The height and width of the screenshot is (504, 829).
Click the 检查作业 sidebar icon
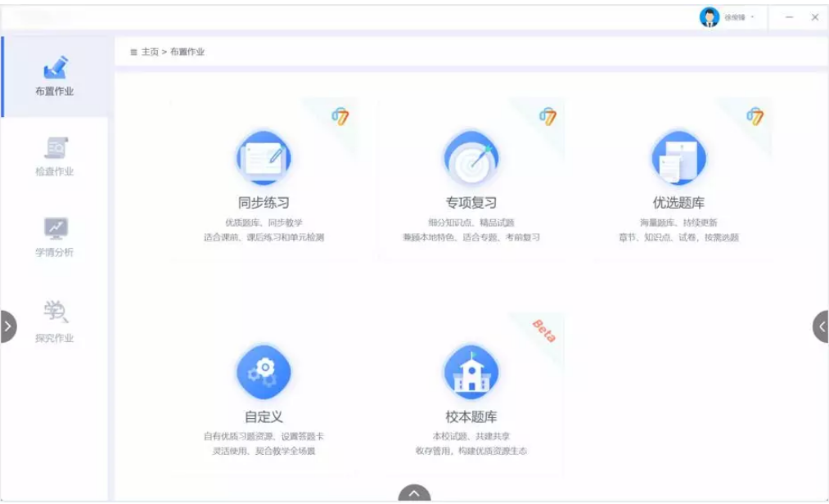coord(55,148)
